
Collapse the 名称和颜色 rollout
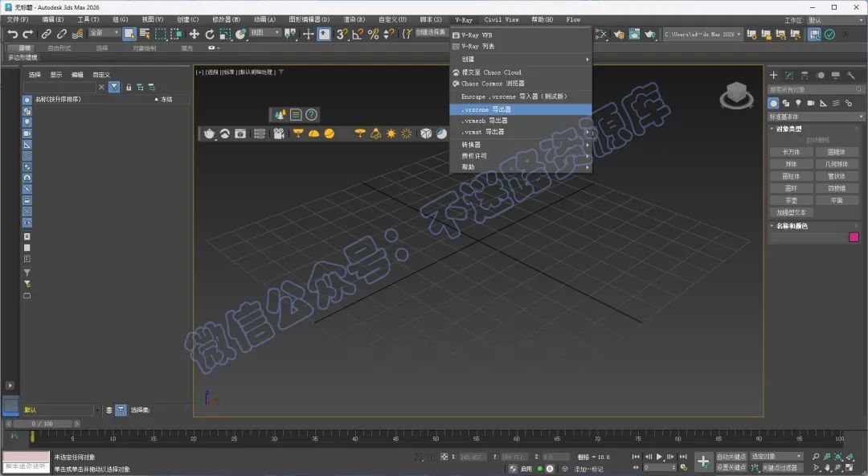click(791, 226)
